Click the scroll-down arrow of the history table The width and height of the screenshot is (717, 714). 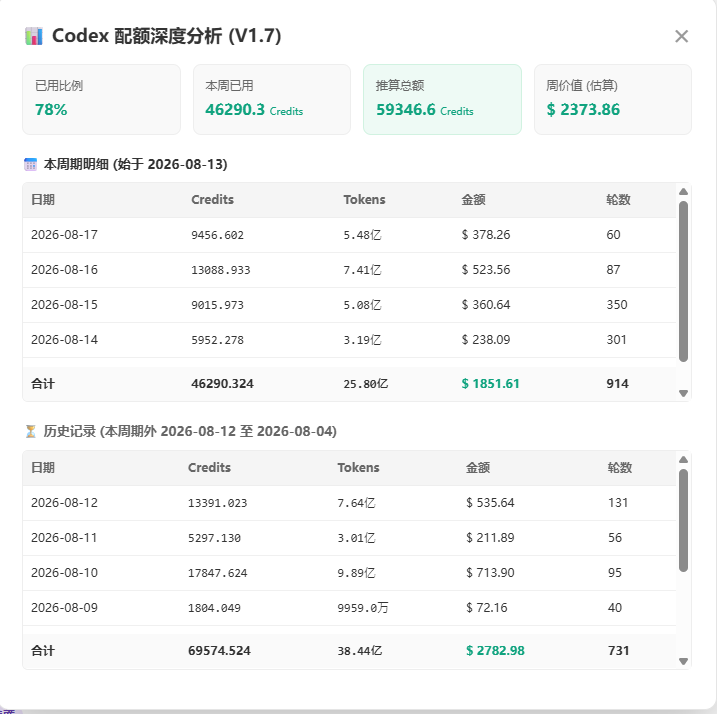point(684,661)
